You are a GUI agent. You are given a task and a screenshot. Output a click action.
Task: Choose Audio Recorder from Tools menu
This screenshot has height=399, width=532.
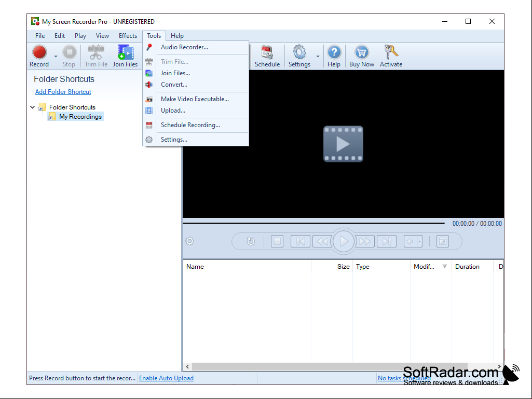click(196, 47)
